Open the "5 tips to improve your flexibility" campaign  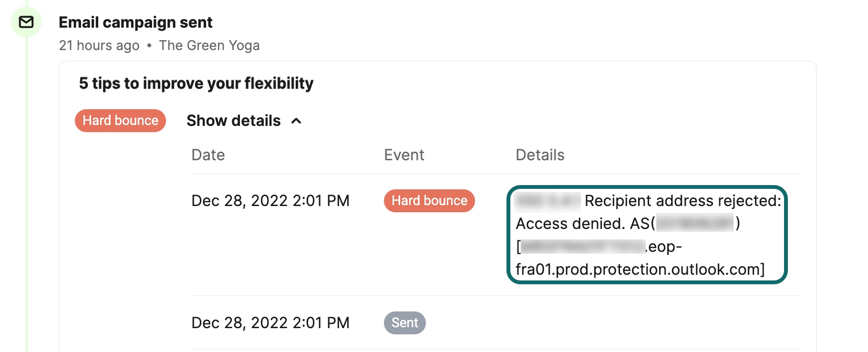[x=196, y=83]
